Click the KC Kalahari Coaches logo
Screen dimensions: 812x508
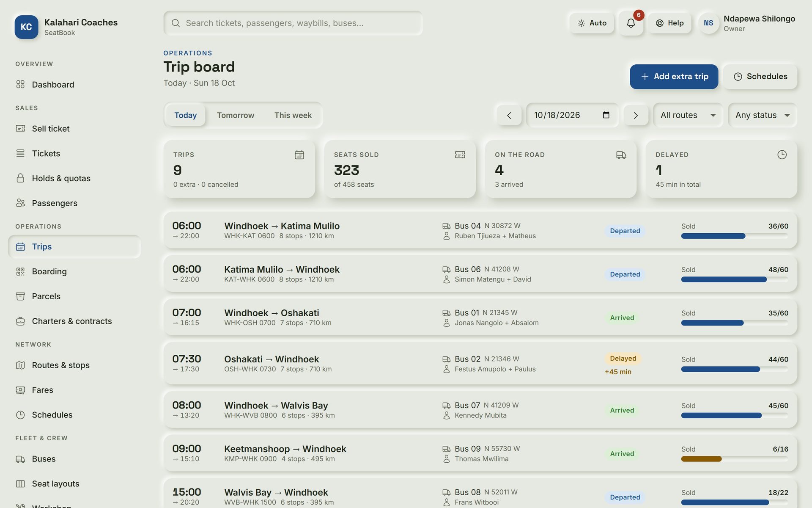coord(26,27)
